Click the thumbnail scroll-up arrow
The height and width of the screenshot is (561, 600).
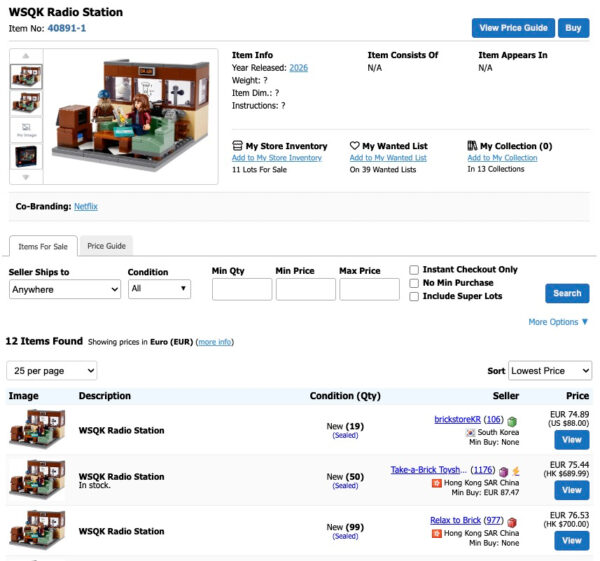[26, 56]
